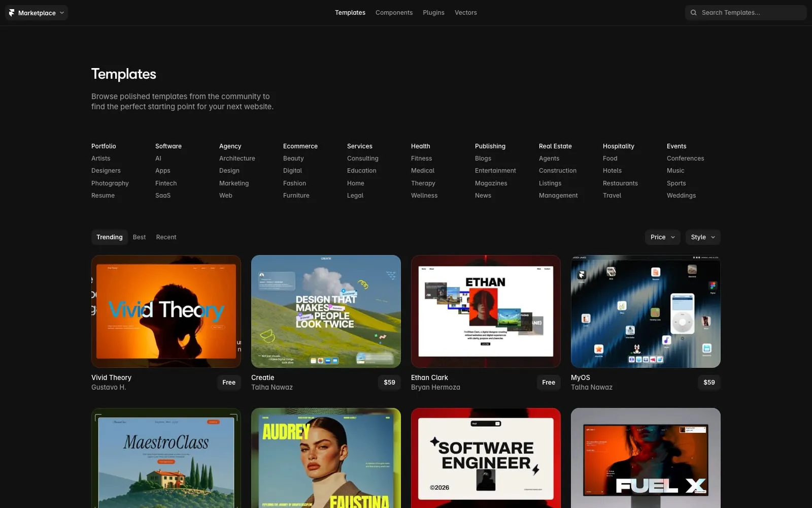Open the Audrey Faustina template thumbnail
The width and height of the screenshot is (812, 508).
coord(326,458)
